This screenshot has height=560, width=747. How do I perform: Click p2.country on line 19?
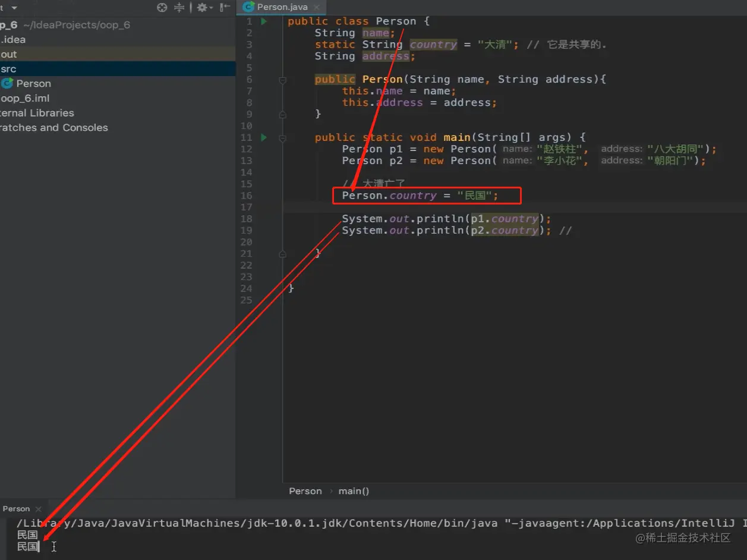point(505,231)
